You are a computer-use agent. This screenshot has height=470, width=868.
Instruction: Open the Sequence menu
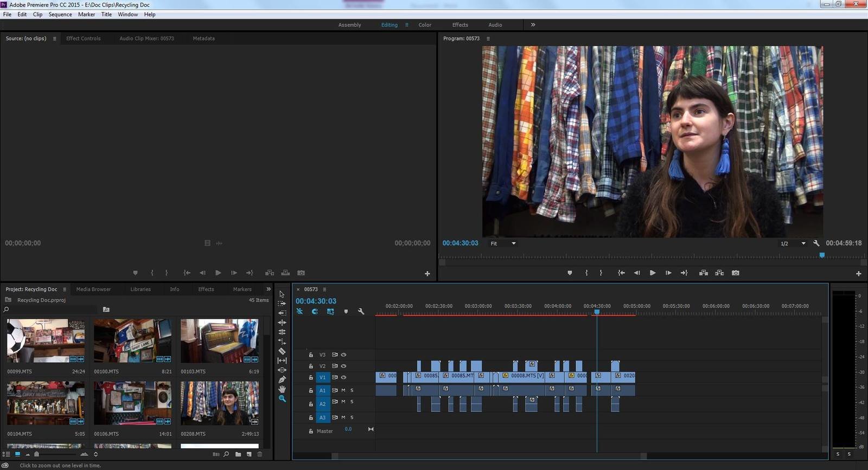(60, 15)
